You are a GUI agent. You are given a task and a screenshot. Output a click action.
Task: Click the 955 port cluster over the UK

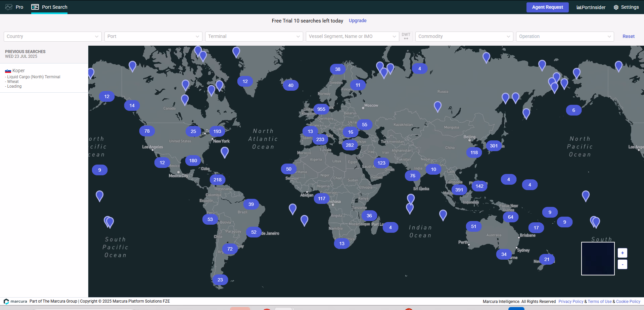(321, 109)
